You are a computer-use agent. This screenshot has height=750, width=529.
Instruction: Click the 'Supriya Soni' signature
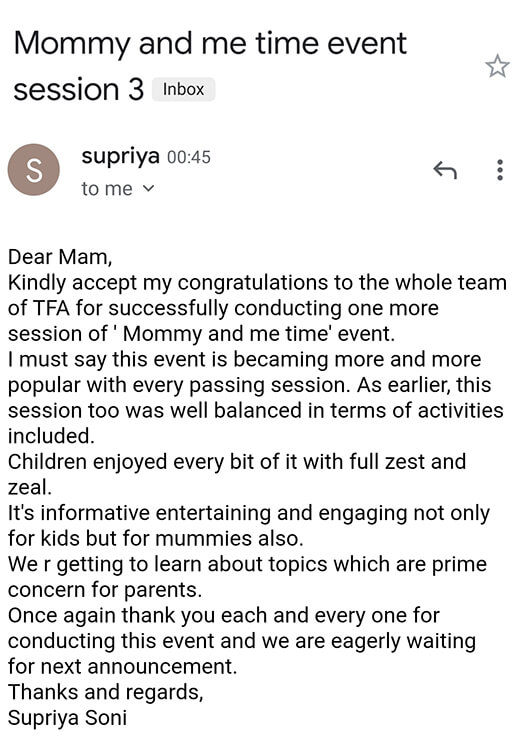click(67, 718)
